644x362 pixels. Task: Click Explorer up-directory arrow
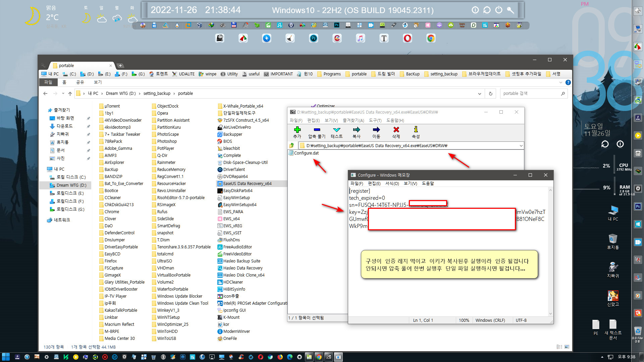coord(70,94)
